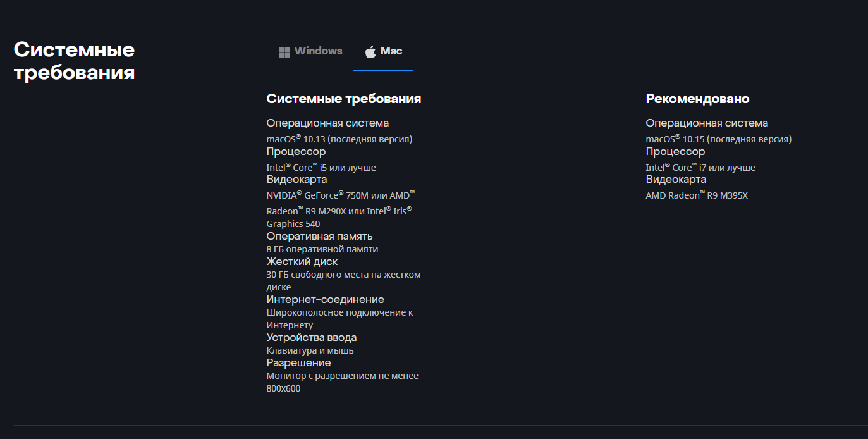The width and height of the screenshot is (868, 439).
Task: Click the "macOS 10.15 (последняя версия)" text
Action: 718,139
